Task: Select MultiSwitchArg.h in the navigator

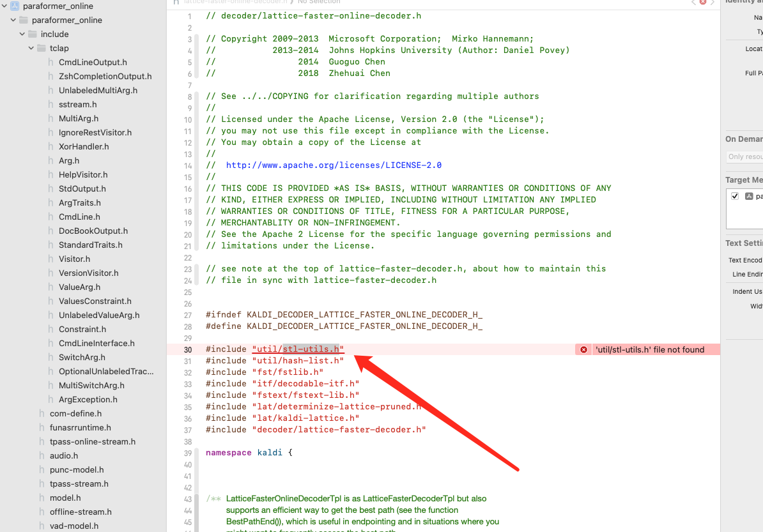Action: 91,386
